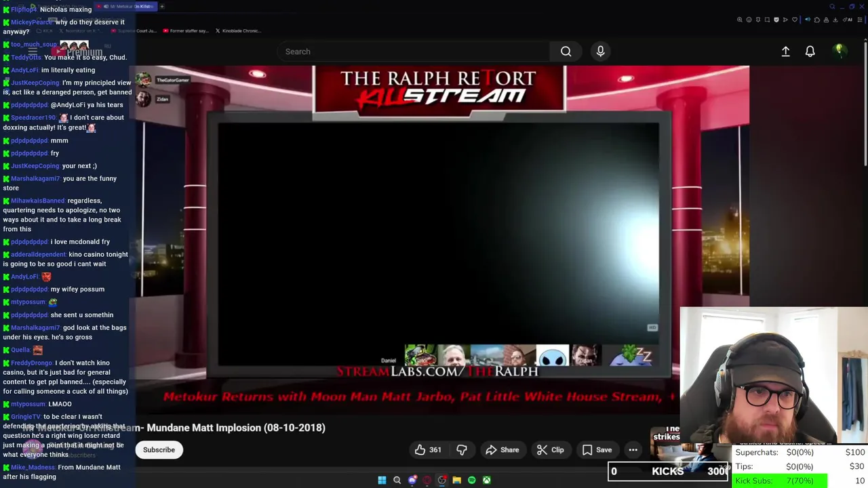Open the browser extensions cube icon
868x488 pixels.
point(817,20)
